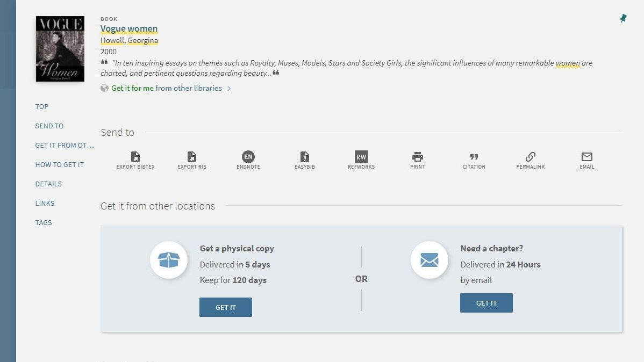Go to the How To Get It section

60,164
